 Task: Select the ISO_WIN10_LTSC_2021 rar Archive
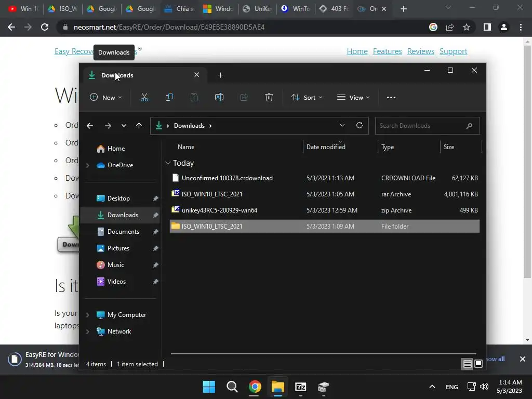click(325, 194)
